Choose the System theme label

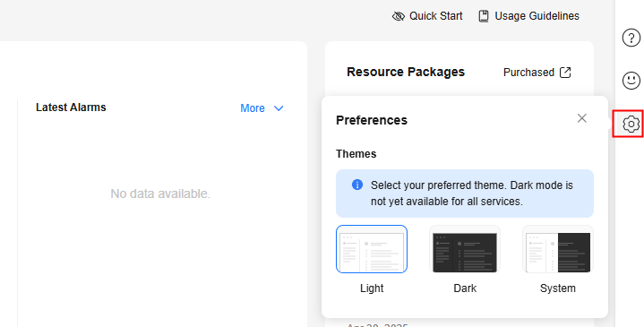click(x=558, y=288)
